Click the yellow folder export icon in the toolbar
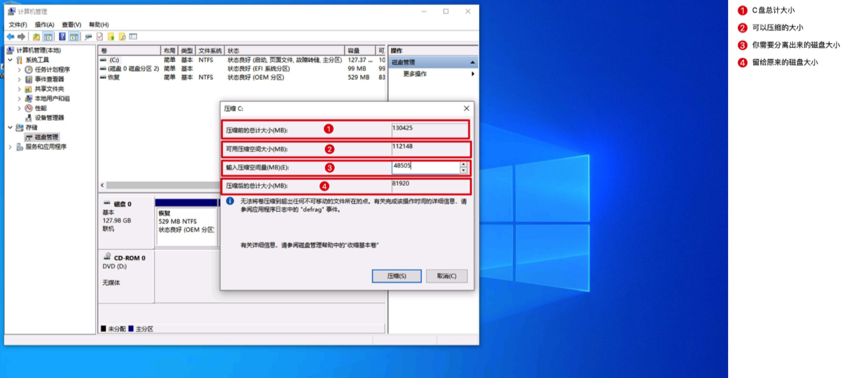 [x=37, y=36]
